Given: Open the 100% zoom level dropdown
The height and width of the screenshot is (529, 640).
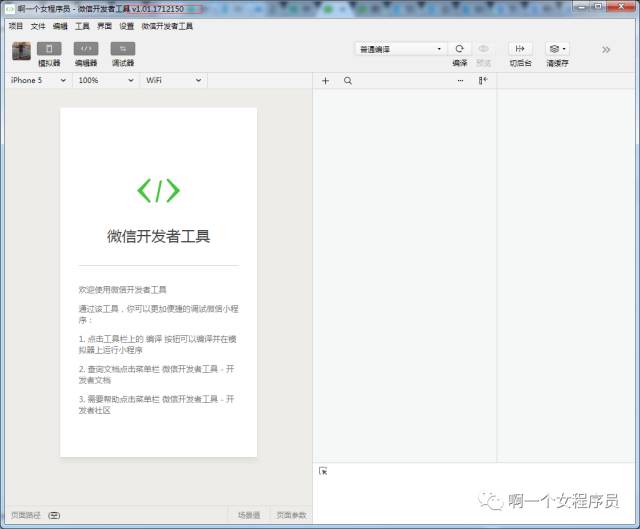Looking at the screenshot, I should [x=106, y=80].
